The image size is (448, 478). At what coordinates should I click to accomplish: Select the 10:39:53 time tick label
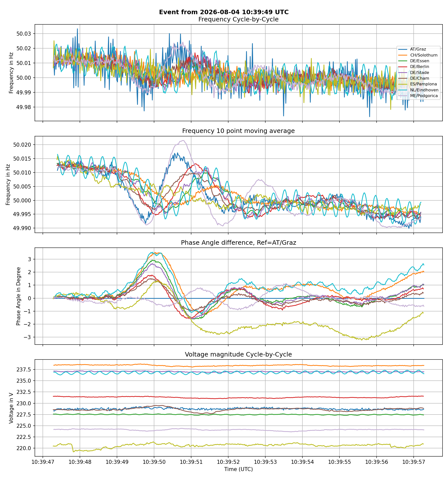[265, 462]
